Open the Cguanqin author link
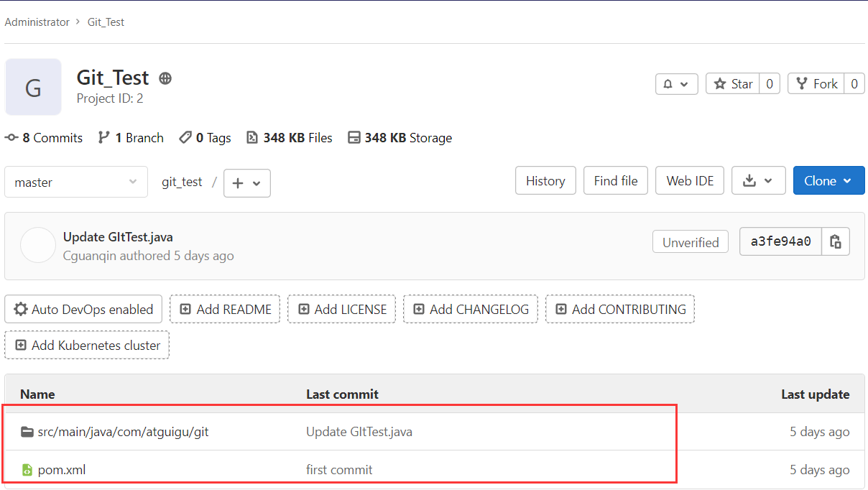Image resolution: width=868 pixels, height=490 pixels. [90, 256]
